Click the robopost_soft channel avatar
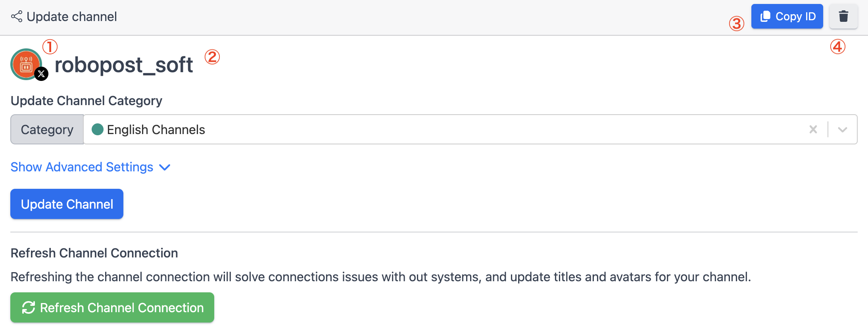868x334 pixels. tap(26, 64)
